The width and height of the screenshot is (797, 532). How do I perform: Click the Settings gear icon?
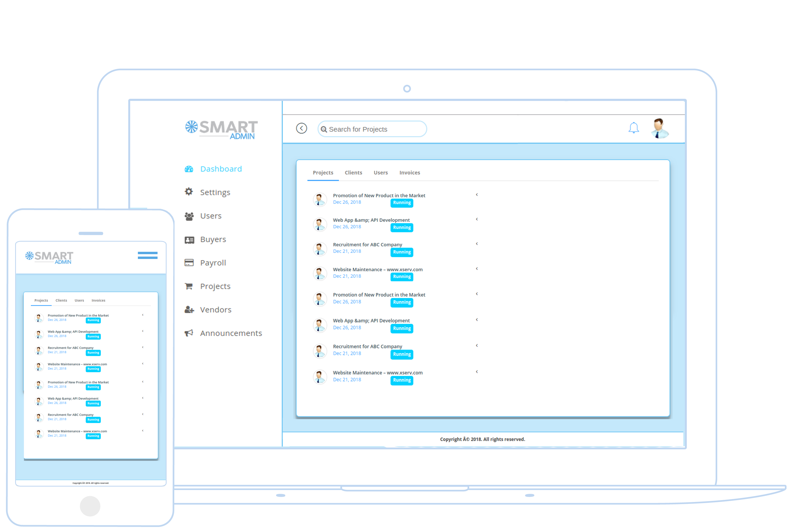click(189, 192)
